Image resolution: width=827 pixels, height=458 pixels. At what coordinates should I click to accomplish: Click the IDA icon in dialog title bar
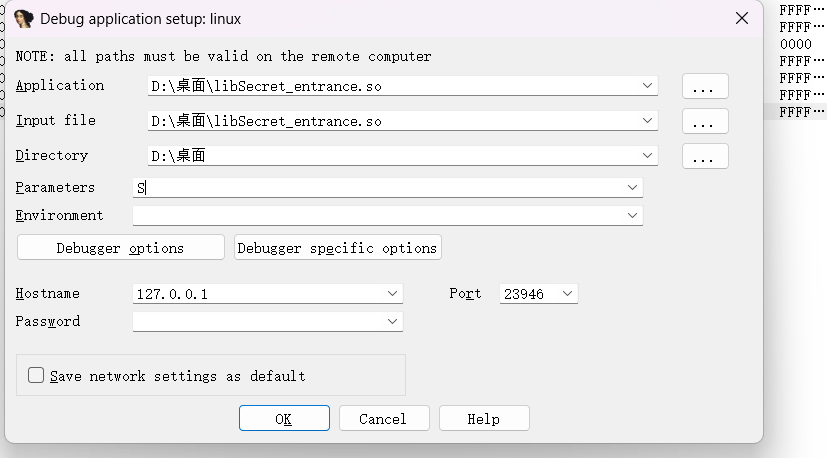[24, 18]
